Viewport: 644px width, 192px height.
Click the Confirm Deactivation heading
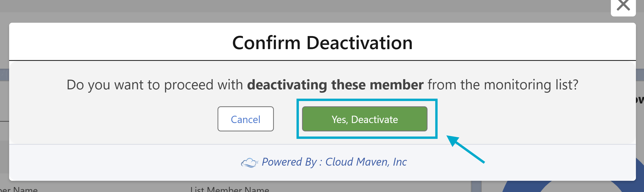click(322, 43)
